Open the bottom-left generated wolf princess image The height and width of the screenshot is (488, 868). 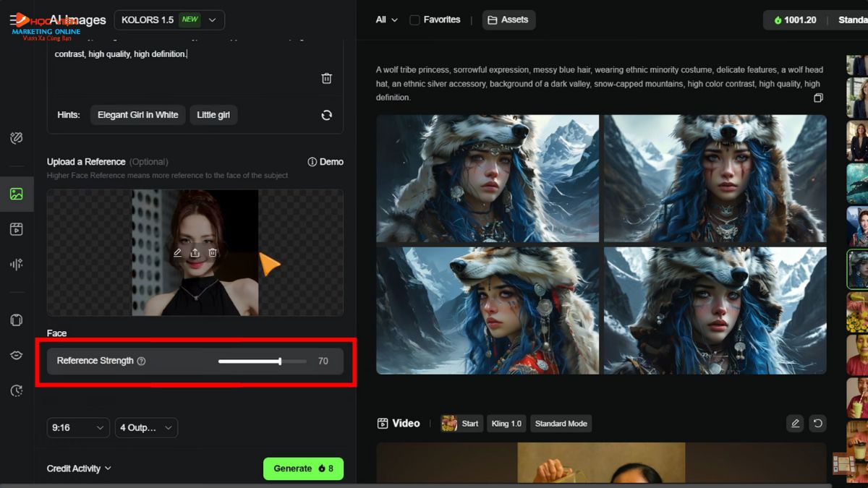pyautogui.click(x=488, y=310)
